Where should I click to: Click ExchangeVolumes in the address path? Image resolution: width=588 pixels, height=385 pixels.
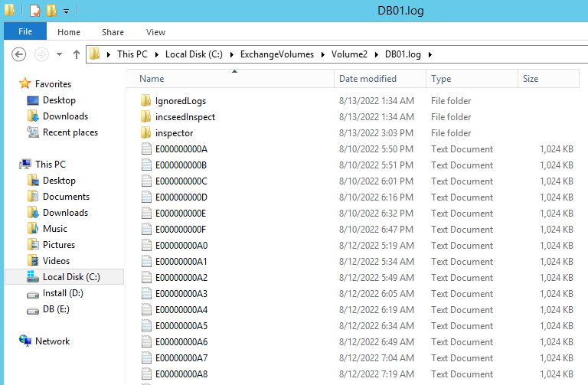pyautogui.click(x=277, y=54)
